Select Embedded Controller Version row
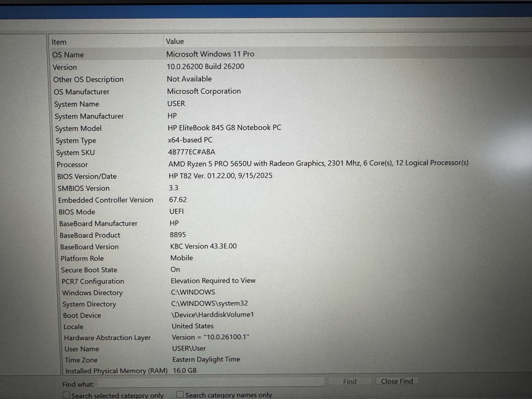The height and width of the screenshot is (399, 532). point(106,200)
